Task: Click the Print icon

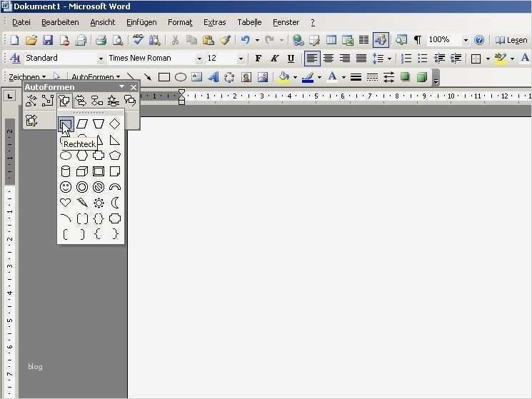Action: pos(101,40)
